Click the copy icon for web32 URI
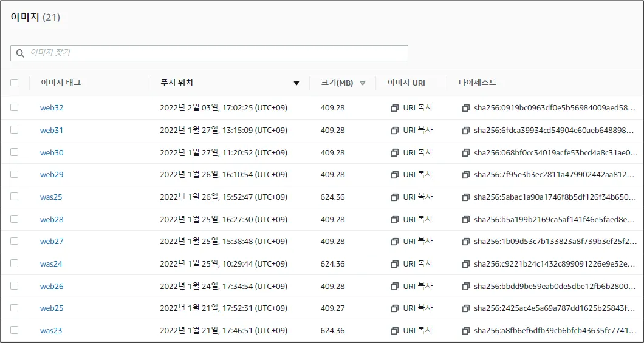Image resolution: width=644 pixels, height=343 pixels. click(394, 108)
